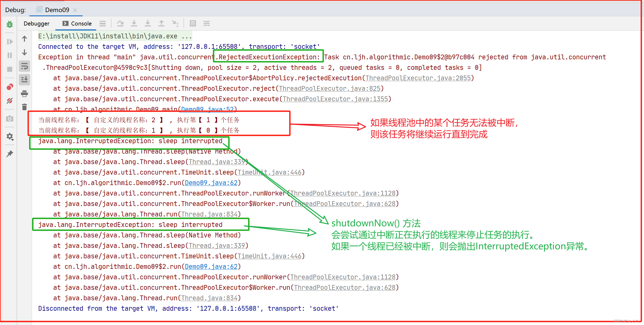Open second ThreadPoolExecutor.java:1128 link
This screenshot has width=644, height=325.
343,277
